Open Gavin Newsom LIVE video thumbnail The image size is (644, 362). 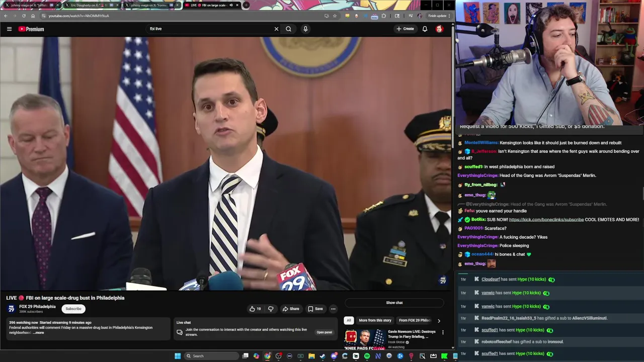pyautogui.click(x=365, y=339)
